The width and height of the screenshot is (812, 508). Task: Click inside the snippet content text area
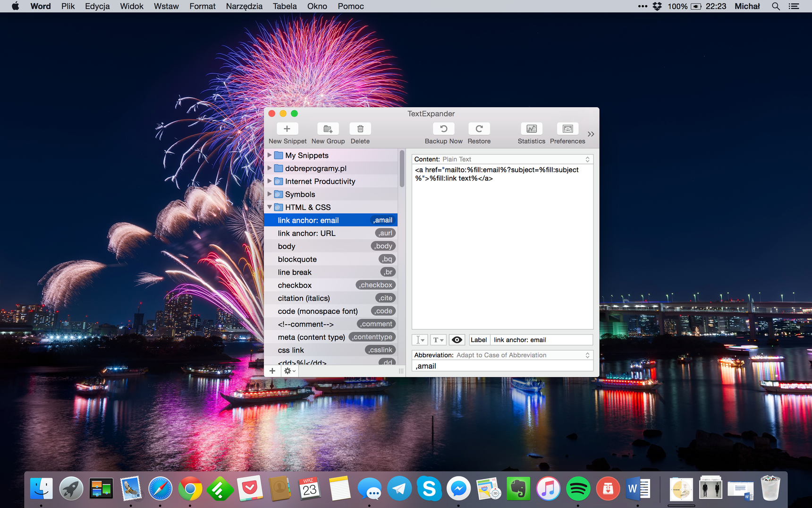tap(502, 246)
